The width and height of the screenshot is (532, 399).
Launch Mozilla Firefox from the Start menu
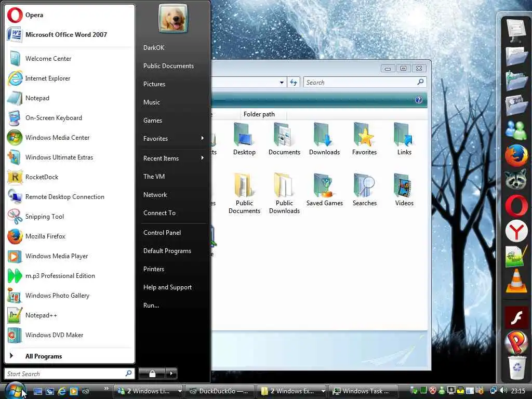pos(70,236)
